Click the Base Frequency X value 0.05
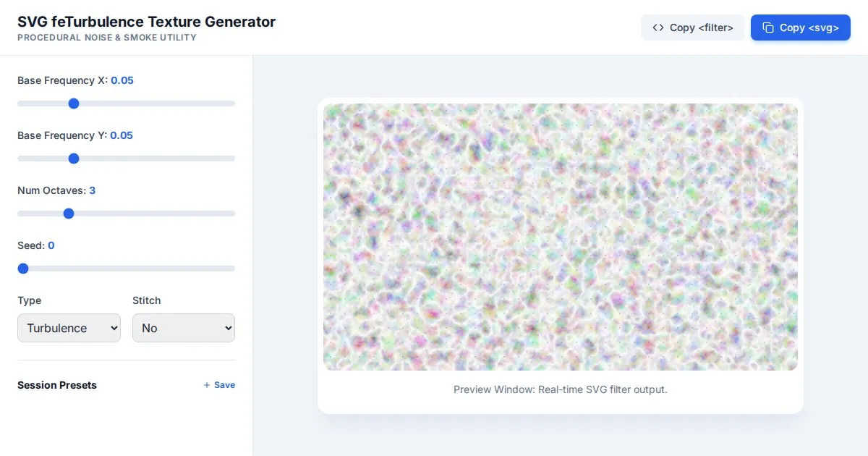The width and height of the screenshot is (868, 456). tap(122, 80)
